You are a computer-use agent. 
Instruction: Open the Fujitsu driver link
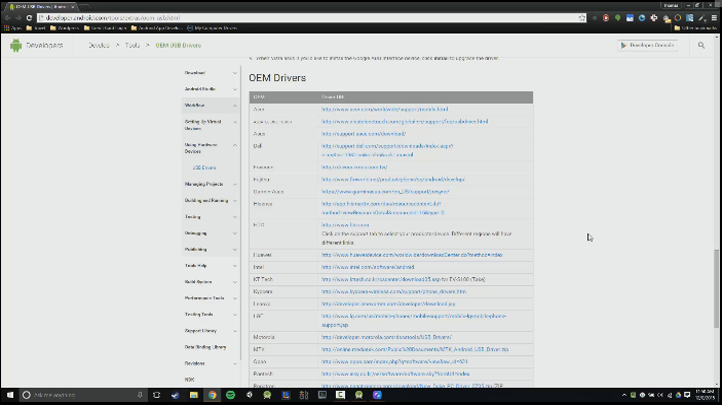pos(393,179)
